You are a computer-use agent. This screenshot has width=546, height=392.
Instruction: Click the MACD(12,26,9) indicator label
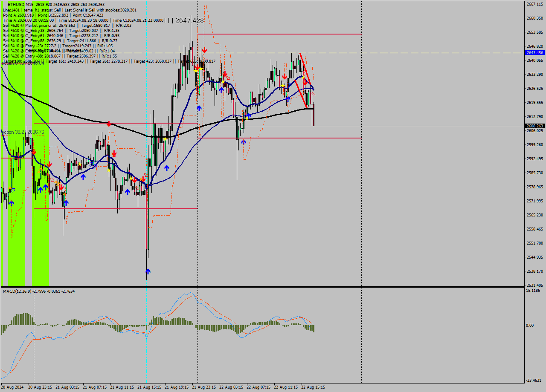(x=39, y=291)
